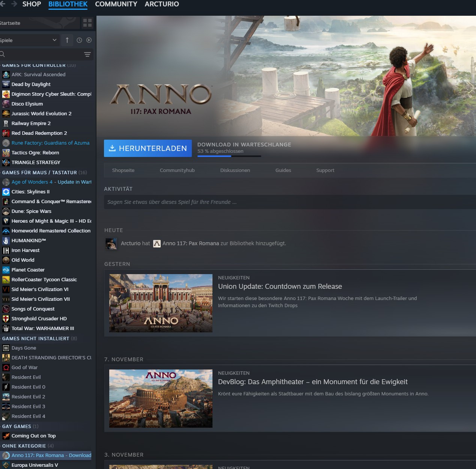Open the Shop tab
Screen dimensions: 476x469
pyautogui.click(x=32, y=4)
